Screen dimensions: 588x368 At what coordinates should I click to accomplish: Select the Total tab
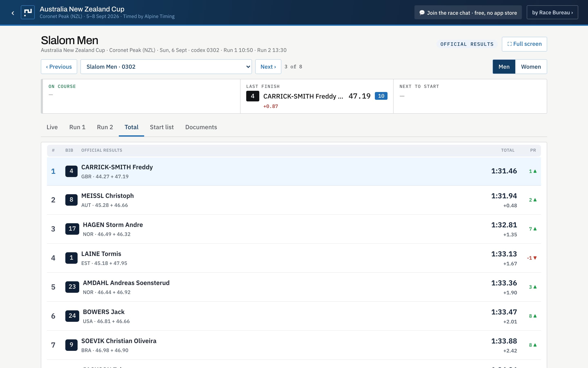(131, 127)
